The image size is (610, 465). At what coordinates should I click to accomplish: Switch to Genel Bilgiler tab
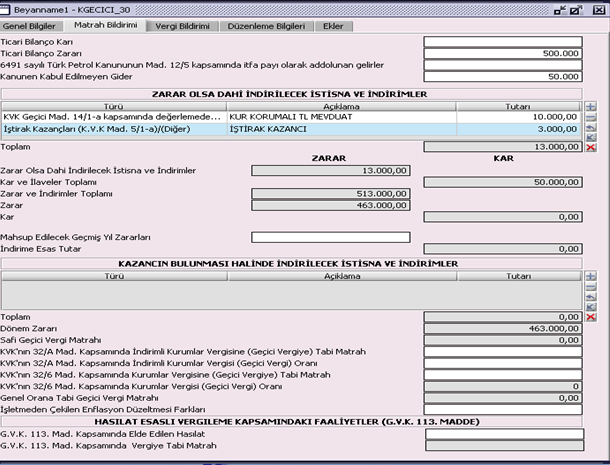(x=29, y=26)
